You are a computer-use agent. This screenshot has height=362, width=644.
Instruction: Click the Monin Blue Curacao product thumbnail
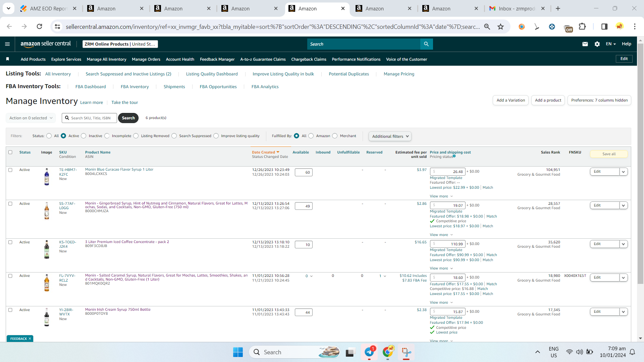tap(47, 177)
